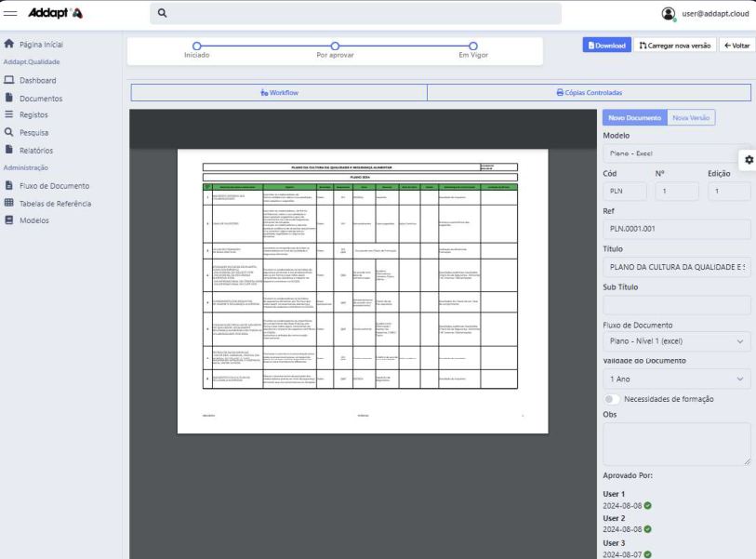The height and width of the screenshot is (559, 756).
Task: Click the Obs text area
Action: pyautogui.click(x=676, y=445)
